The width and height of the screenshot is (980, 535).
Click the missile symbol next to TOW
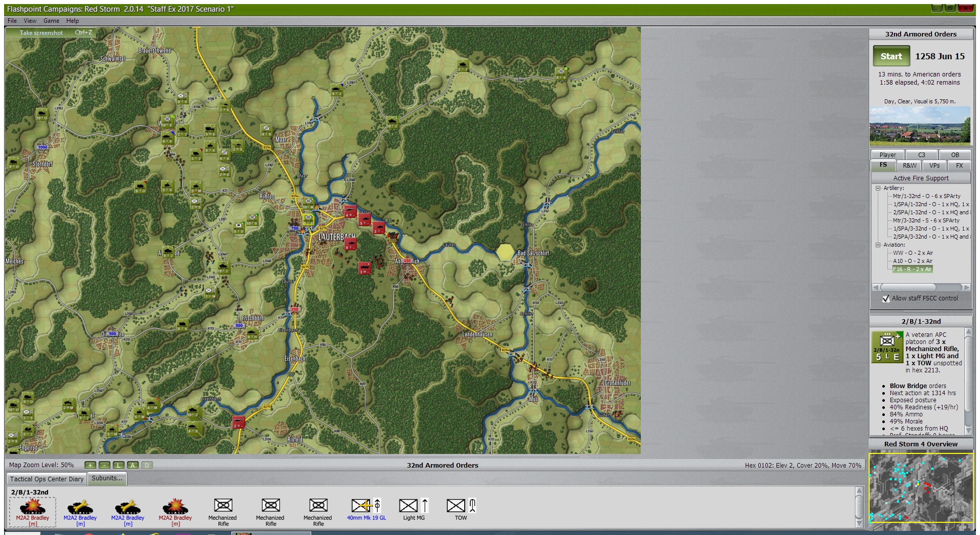[472, 505]
